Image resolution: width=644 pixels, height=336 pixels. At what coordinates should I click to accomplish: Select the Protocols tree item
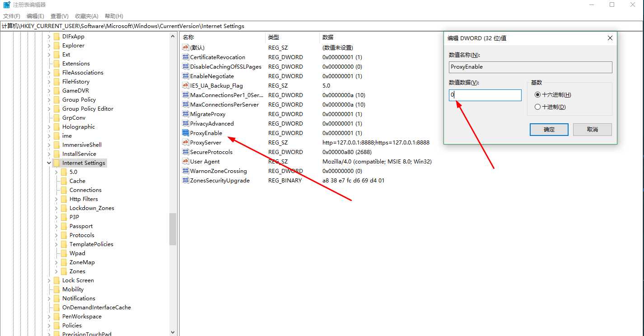pyautogui.click(x=82, y=235)
